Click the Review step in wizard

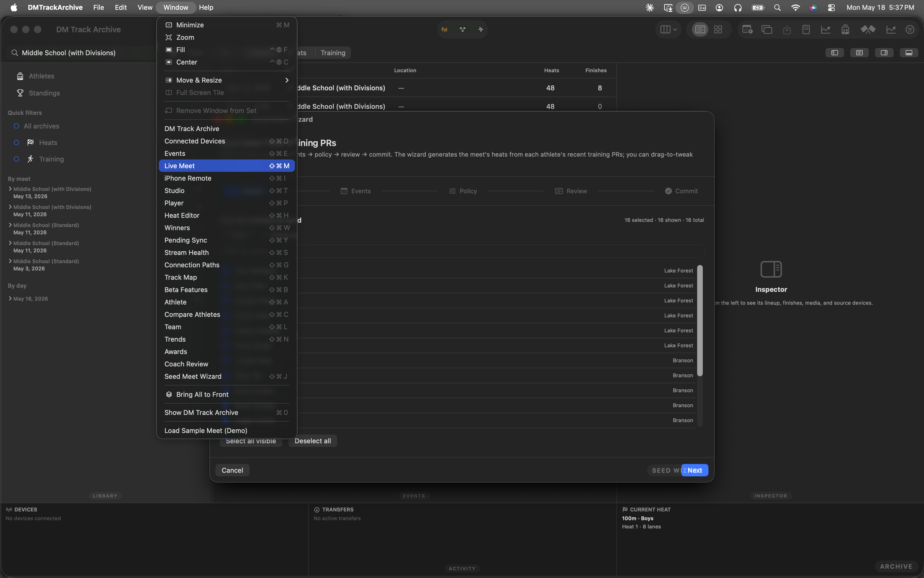(x=571, y=191)
